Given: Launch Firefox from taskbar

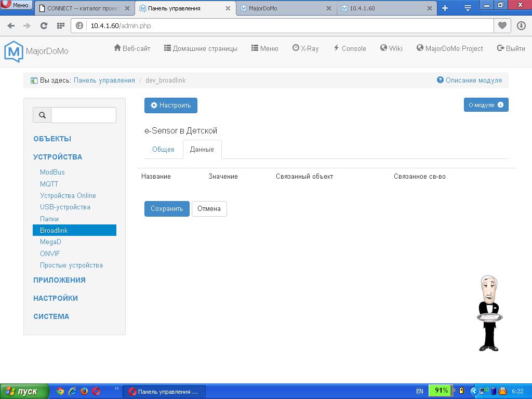Looking at the screenshot, I should click(x=84, y=391).
